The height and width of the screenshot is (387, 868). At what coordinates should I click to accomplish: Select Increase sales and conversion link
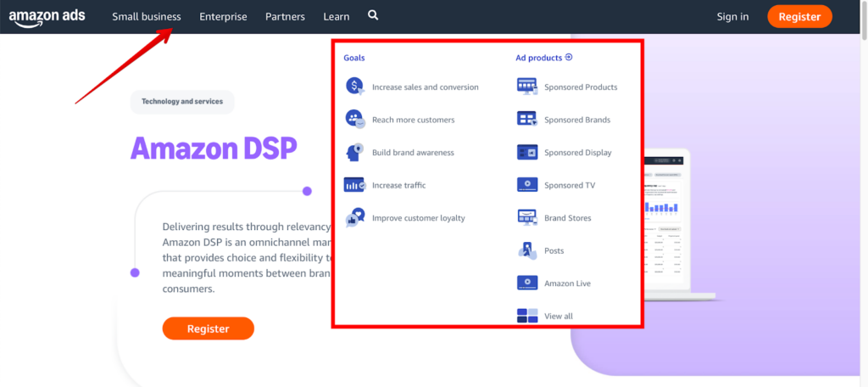pyautogui.click(x=426, y=87)
